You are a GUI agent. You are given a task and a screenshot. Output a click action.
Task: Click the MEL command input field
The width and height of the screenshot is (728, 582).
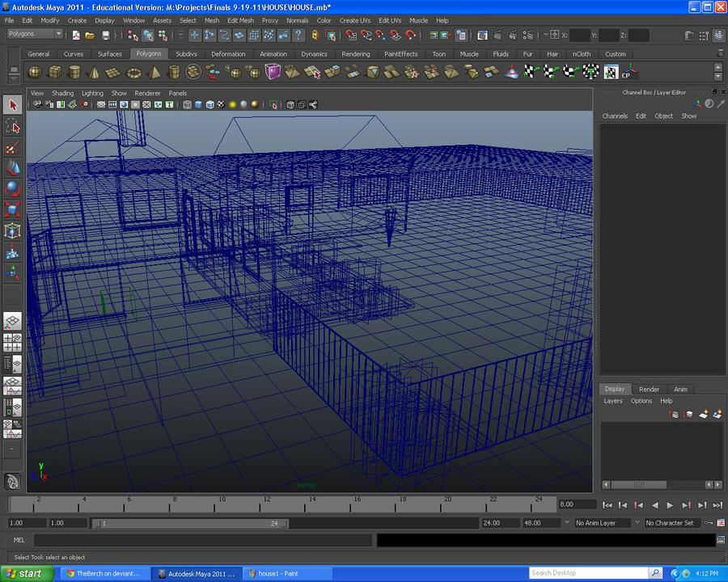(203, 540)
